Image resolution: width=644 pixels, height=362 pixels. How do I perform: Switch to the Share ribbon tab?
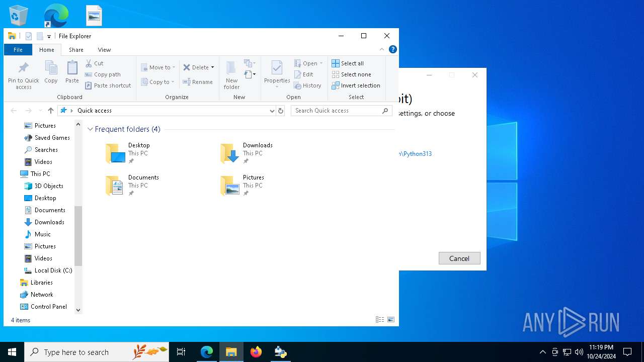pos(76,50)
